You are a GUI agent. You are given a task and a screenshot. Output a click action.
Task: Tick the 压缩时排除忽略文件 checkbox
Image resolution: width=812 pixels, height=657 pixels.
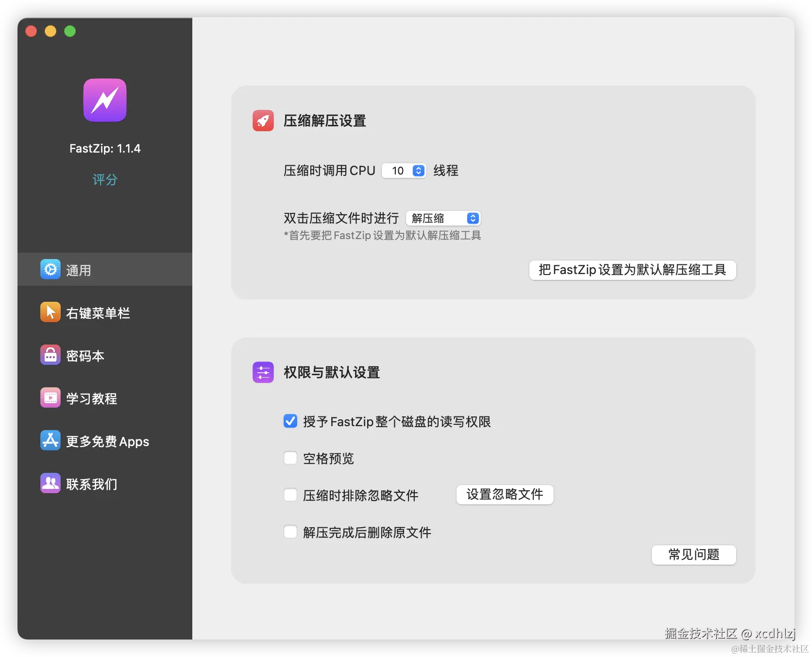pos(290,495)
